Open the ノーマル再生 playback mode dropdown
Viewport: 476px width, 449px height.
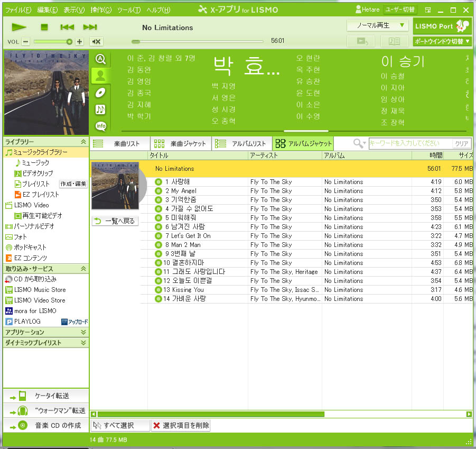[x=377, y=25]
